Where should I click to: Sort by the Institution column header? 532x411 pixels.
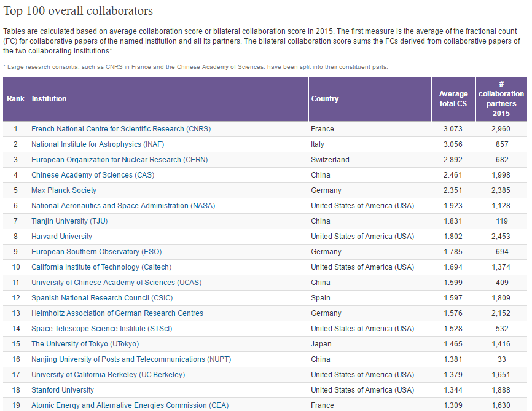(169, 99)
